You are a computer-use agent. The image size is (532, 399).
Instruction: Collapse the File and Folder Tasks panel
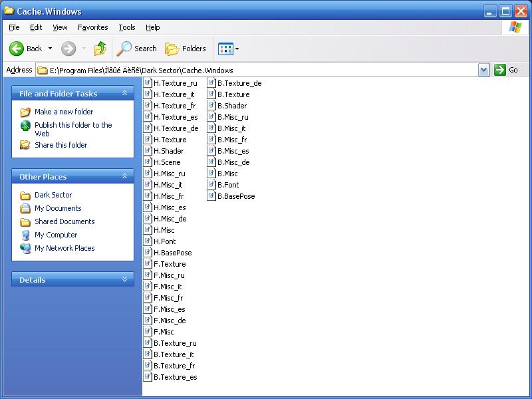point(124,93)
